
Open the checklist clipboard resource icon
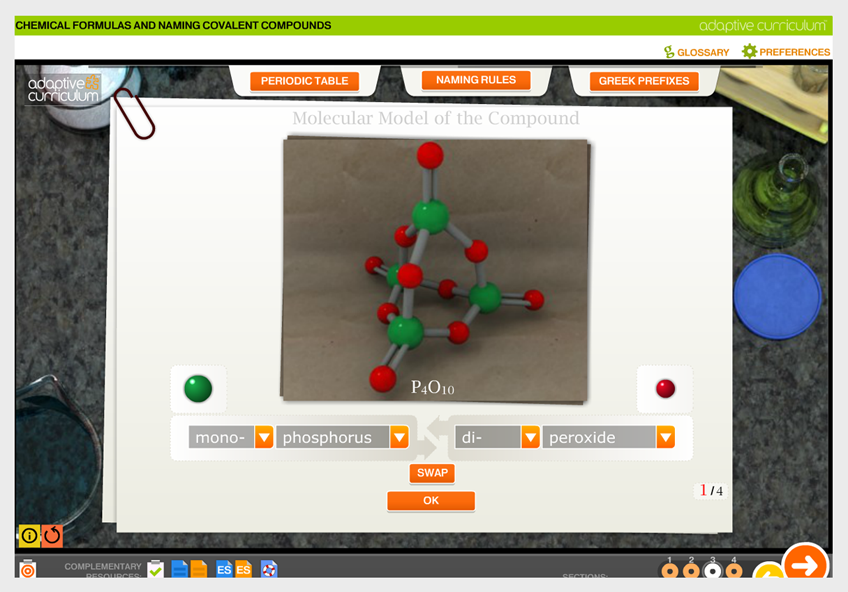tap(156, 569)
